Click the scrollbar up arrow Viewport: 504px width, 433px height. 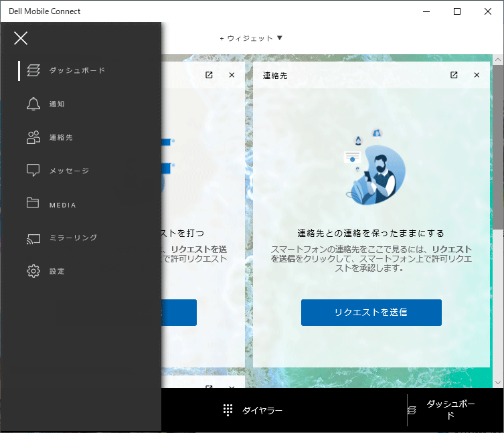[x=498, y=60]
